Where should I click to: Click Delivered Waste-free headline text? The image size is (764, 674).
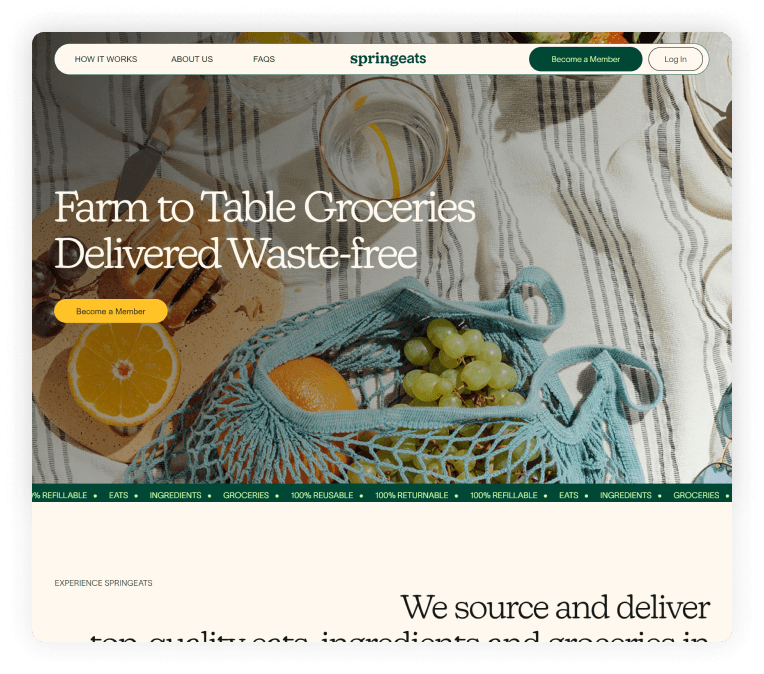pos(236,253)
